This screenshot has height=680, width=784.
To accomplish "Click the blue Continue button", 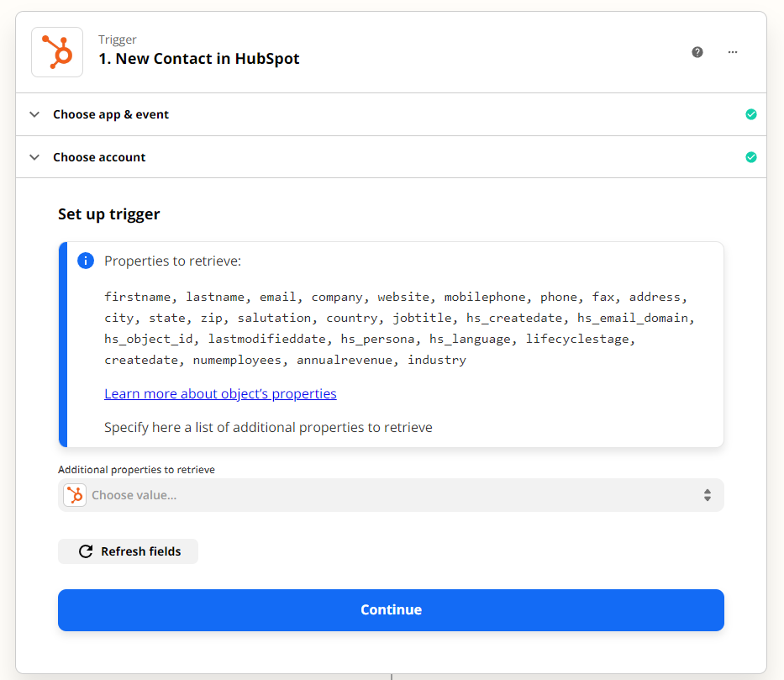I will (391, 610).
